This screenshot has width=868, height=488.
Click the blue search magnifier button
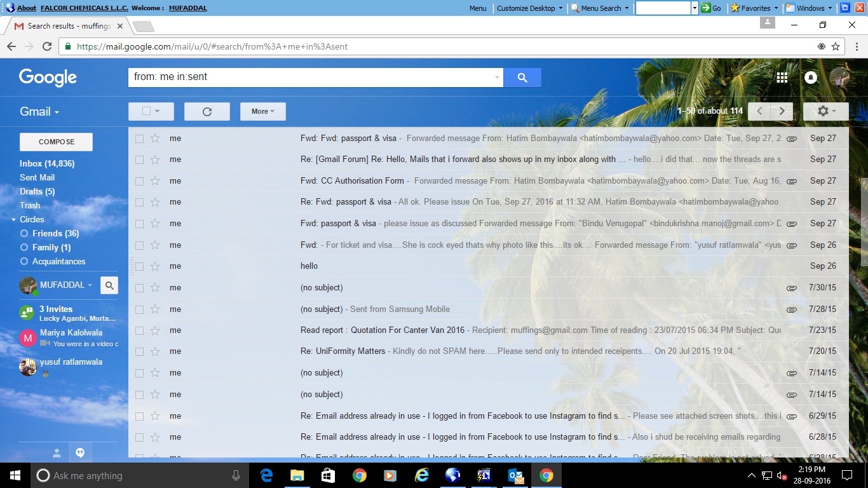pyautogui.click(x=522, y=78)
